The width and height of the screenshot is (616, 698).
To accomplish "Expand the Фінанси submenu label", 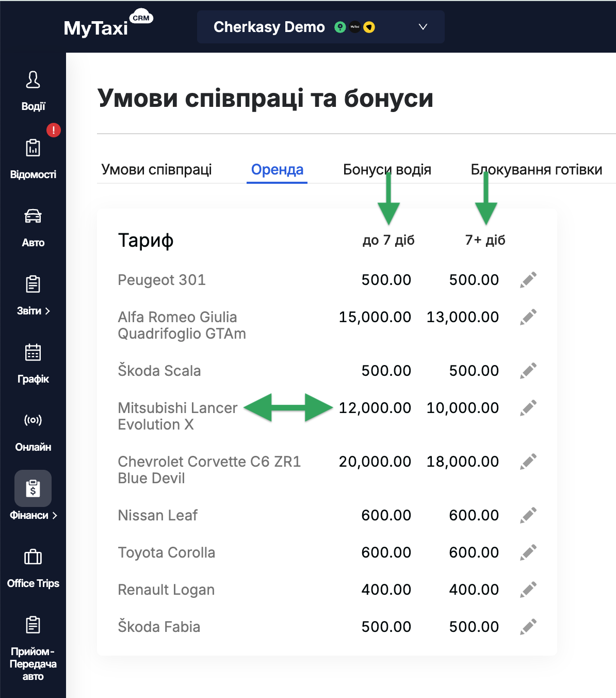I will (33, 515).
